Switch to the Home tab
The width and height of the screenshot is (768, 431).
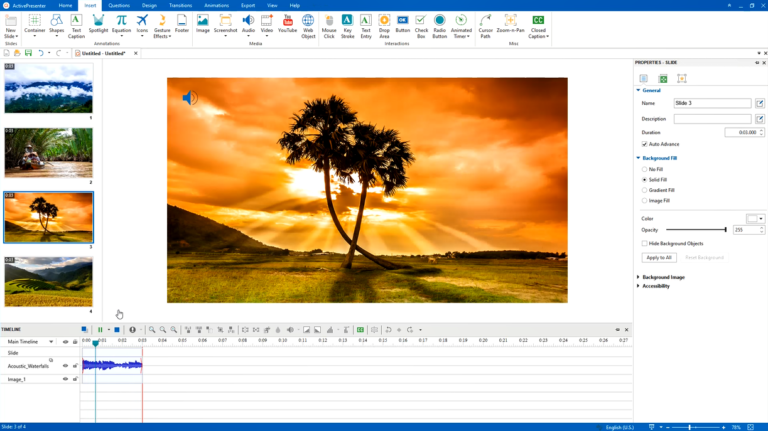pos(65,5)
